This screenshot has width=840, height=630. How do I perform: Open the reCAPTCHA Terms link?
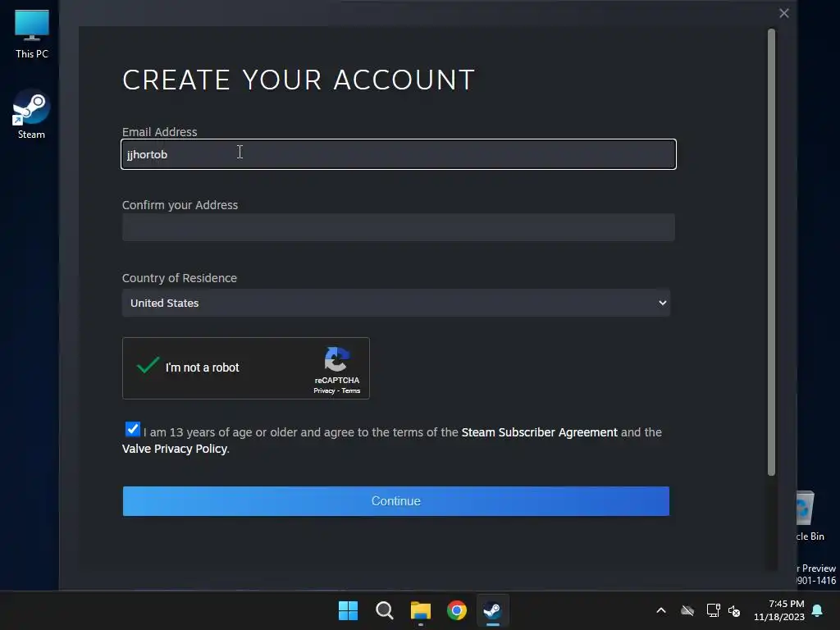pyautogui.click(x=351, y=390)
